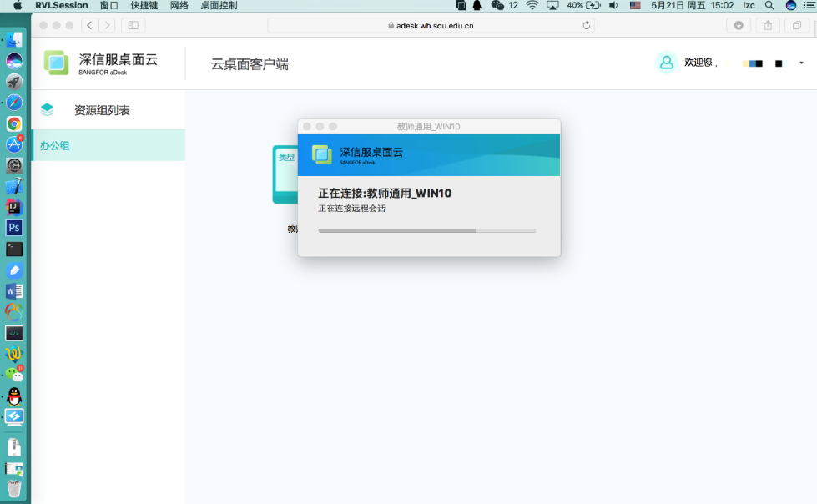Click the 深信服桌面云 logo in page header
817x504 pixels.
(x=101, y=63)
